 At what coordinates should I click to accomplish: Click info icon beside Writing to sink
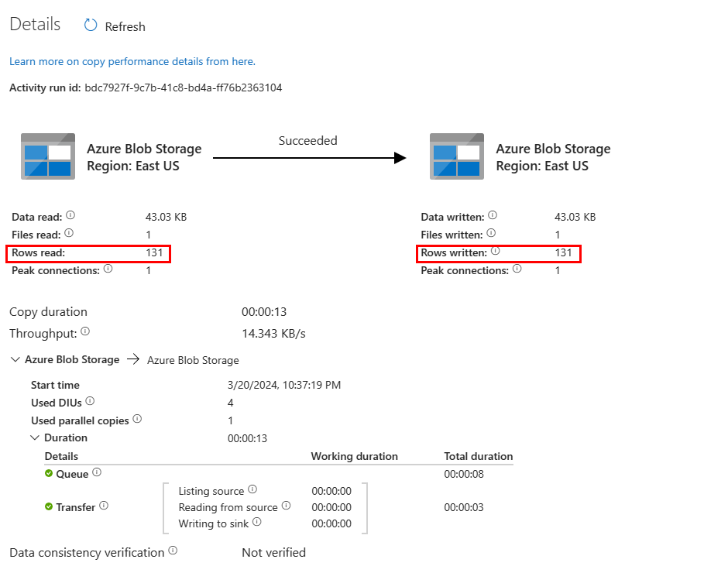point(257,521)
